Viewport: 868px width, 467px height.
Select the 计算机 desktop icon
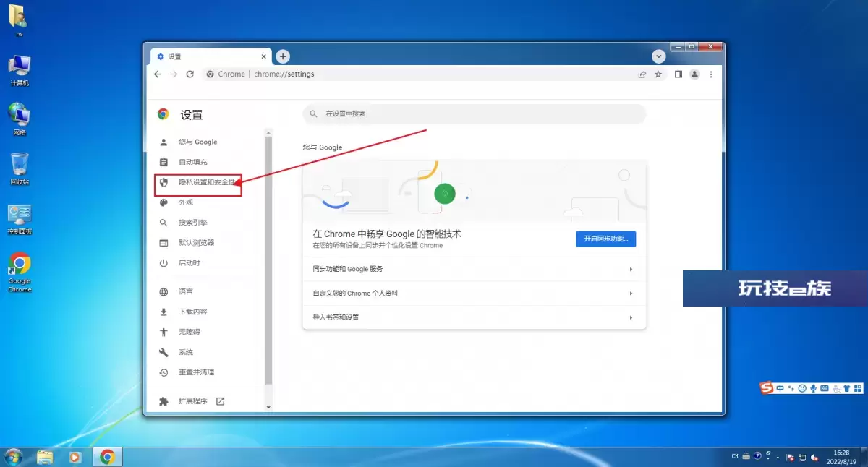(20, 69)
